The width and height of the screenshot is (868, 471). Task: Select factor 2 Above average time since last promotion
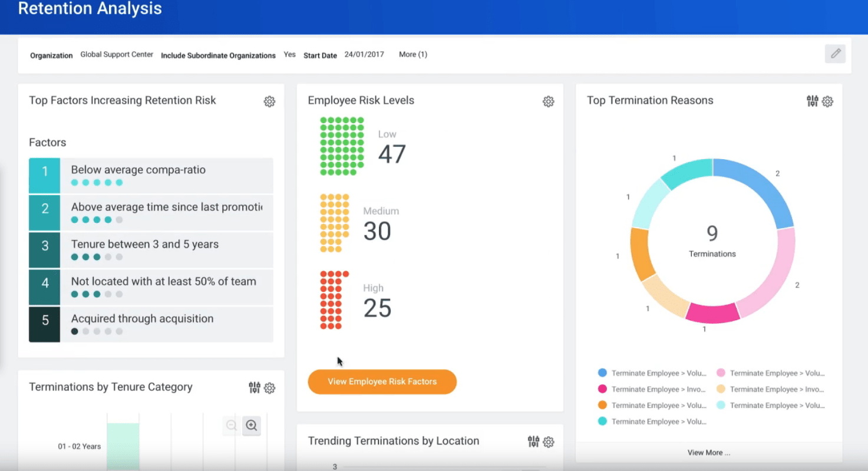click(x=151, y=213)
